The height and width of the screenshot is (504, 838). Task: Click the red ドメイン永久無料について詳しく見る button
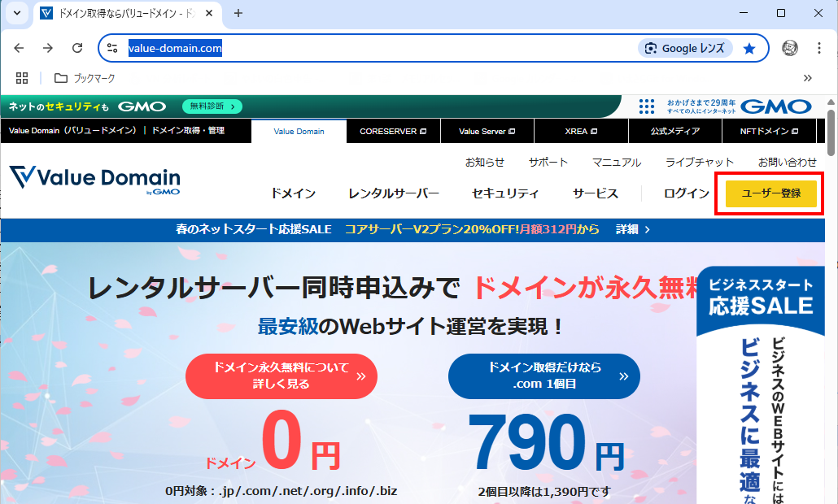[x=282, y=376]
